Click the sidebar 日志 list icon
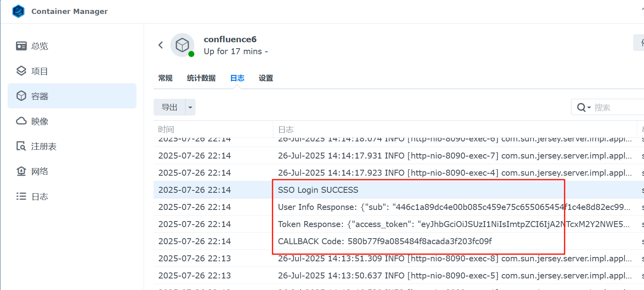The width and height of the screenshot is (644, 290). pos(21,196)
